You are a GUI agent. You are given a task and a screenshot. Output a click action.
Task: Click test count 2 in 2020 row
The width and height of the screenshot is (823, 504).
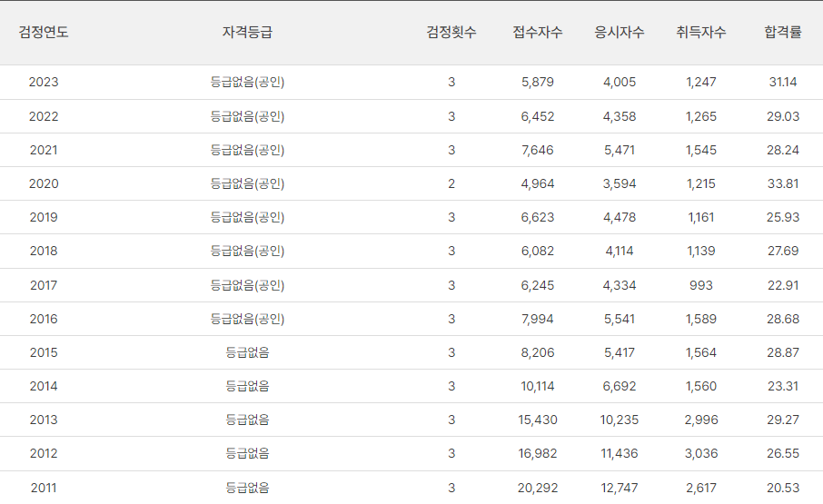coord(451,183)
